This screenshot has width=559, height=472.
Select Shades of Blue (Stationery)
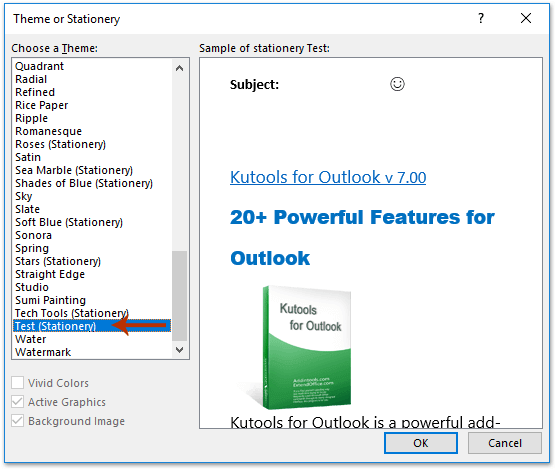[x=92, y=183]
